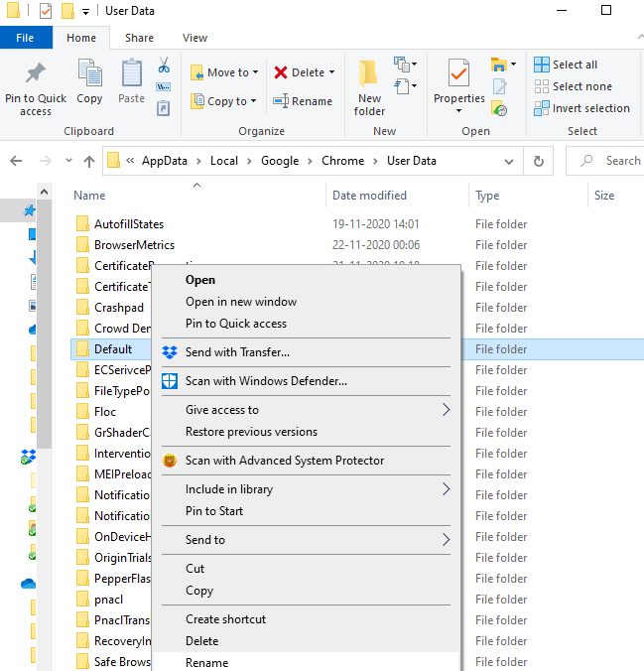Click Pin to Quick access pin icon

point(36,72)
